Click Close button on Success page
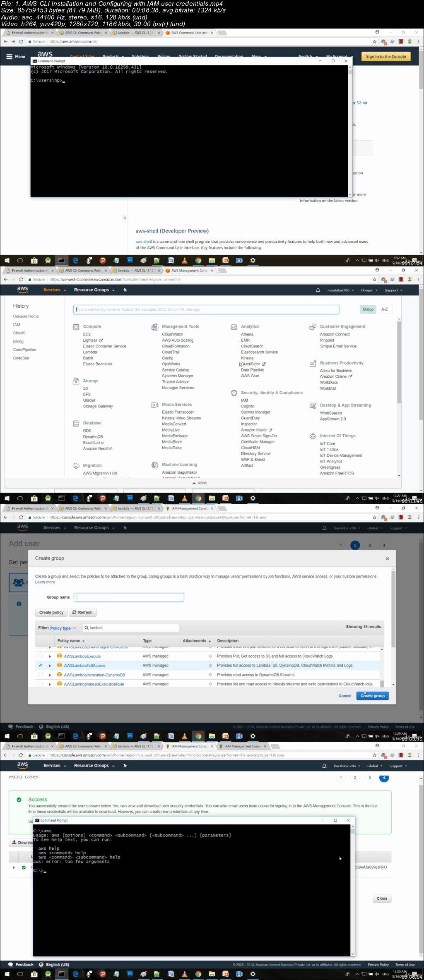 click(x=382, y=899)
